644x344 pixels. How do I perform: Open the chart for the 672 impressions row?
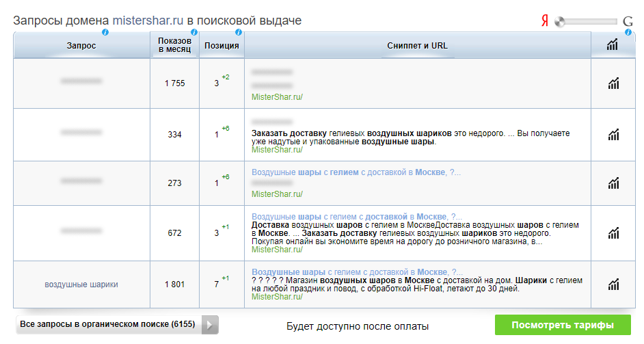click(613, 233)
